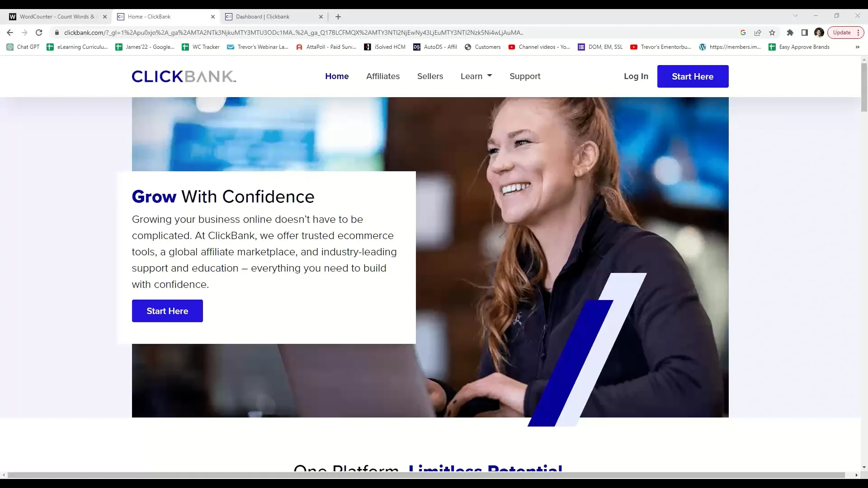Click the address bar URL field
The height and width of the screenshot is (488, 868).
pyautogui.click(x=294, y=33)
